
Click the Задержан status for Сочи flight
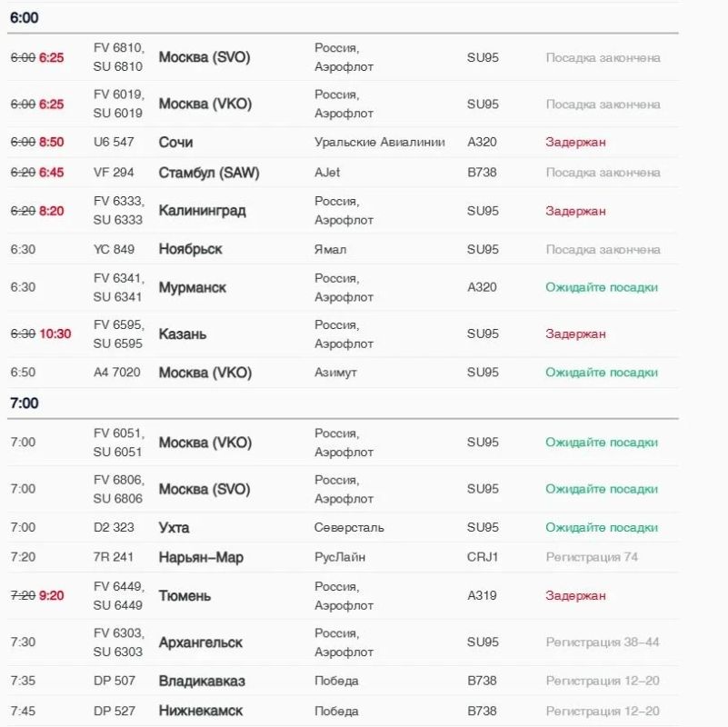575,142
